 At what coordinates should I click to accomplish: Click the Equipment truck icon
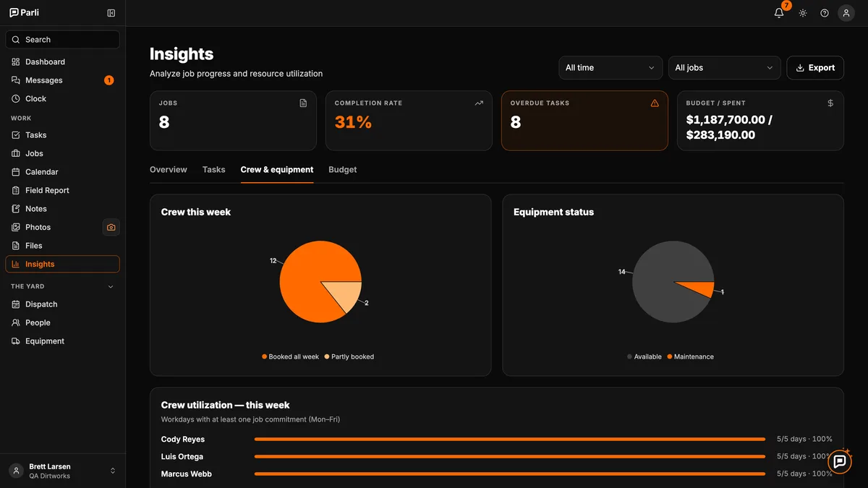[x=16, y=341]
